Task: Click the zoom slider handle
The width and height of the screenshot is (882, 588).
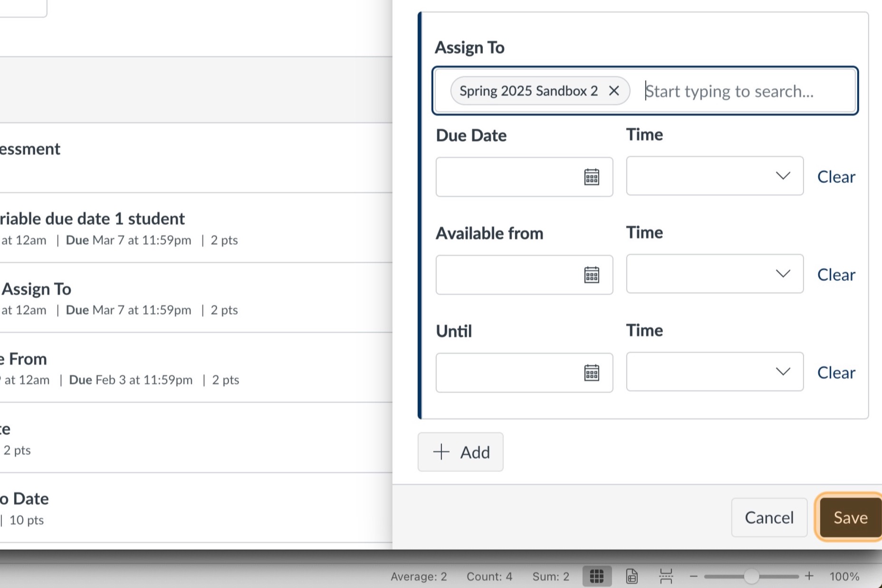Action: point(751,577)
